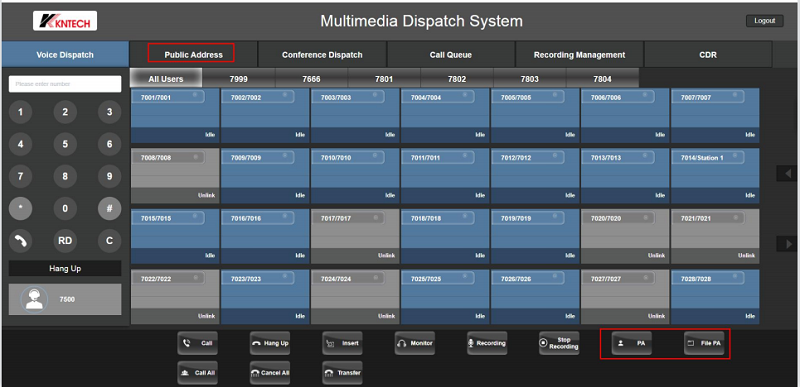
Task: Select user tile 7013/7013
Action: (625, 176)
